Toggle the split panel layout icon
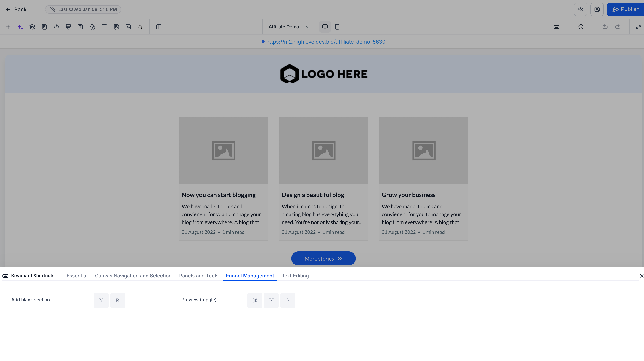The width and height of the screenshot is (644, 361). coord(159,27)
